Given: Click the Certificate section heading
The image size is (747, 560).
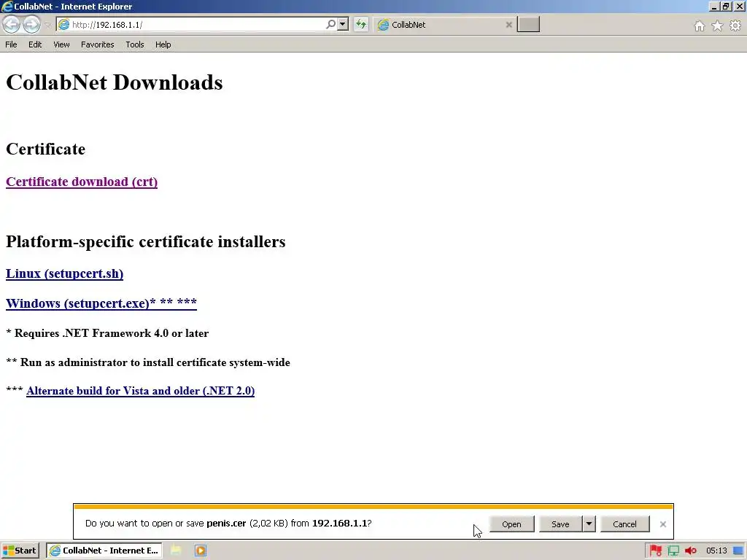Looking at the screenshot, I should coord(46,149).
